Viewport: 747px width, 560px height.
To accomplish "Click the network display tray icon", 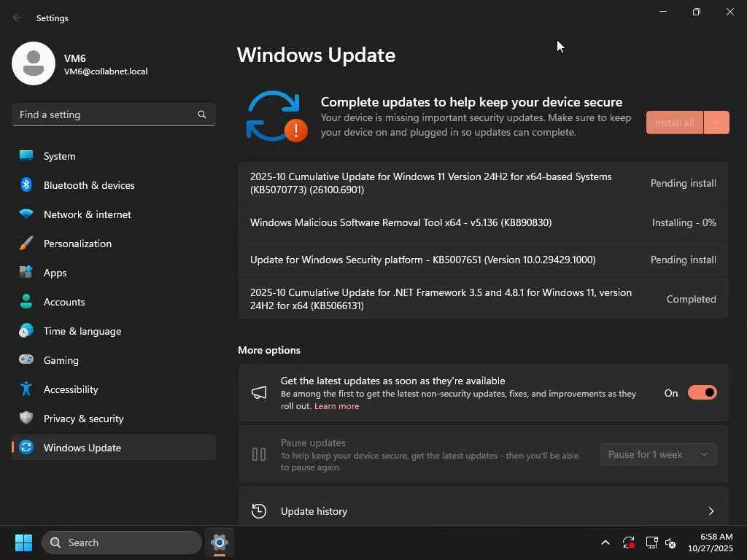I will (x=651, y=542).
